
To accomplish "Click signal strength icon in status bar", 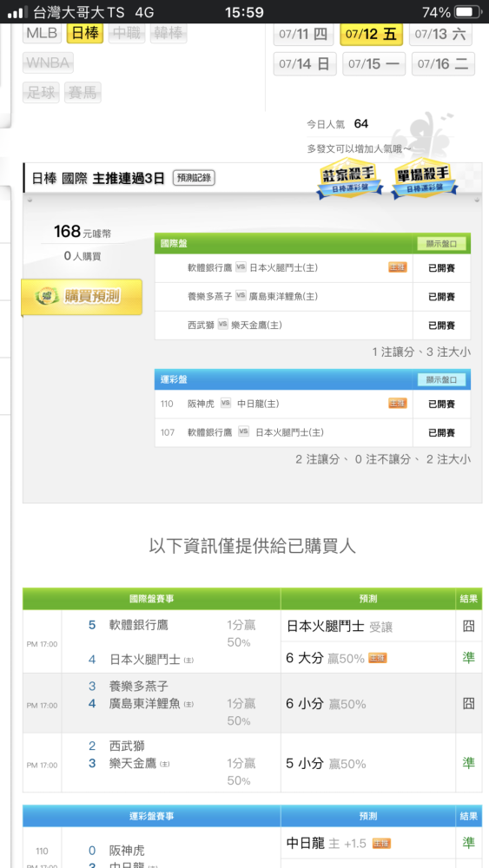I will 17,12.
